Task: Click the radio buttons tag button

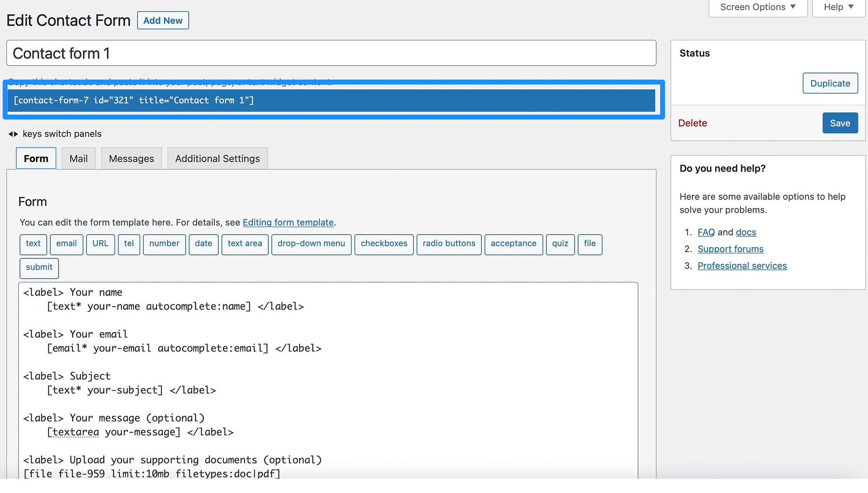Action: 449,243
